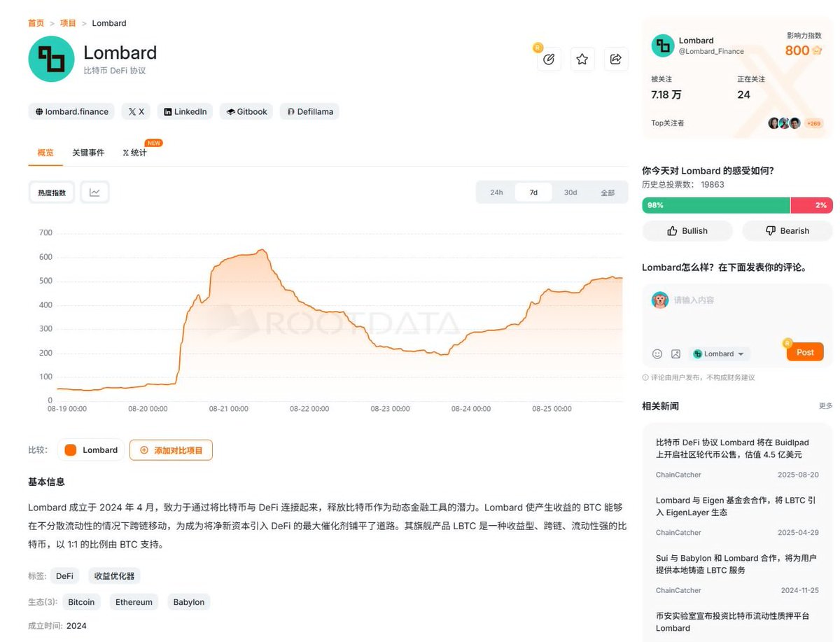Click the top followers avatar group

784,123
